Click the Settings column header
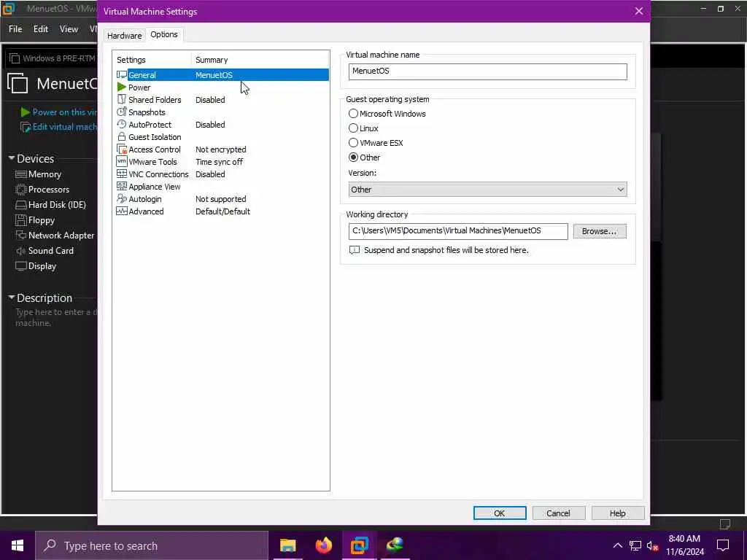 click(152, 60)
